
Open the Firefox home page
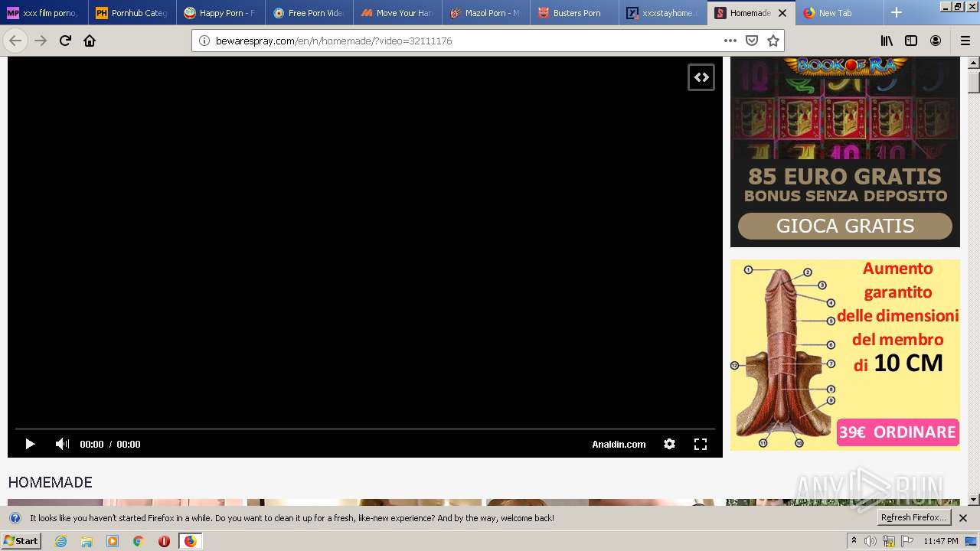[x=90, y=41]
